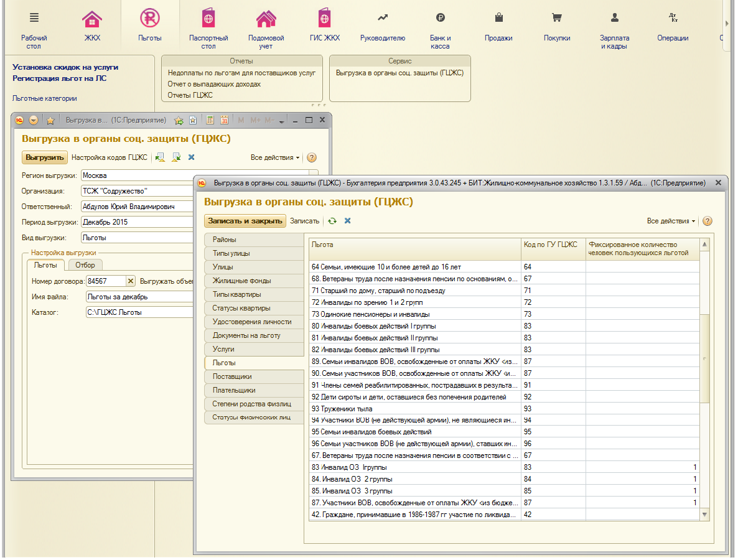Expand Все действия dropdown in export window
Image resolution: width=738 pixels, height=560 pixels.
pos(275,157)
